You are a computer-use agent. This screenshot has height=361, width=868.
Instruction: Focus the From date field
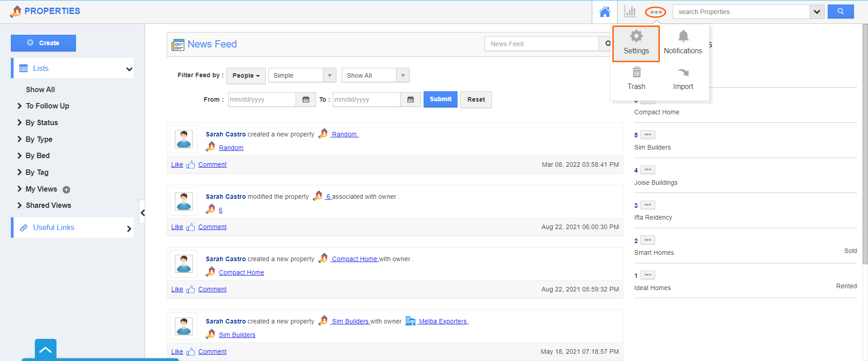(262, 99)
